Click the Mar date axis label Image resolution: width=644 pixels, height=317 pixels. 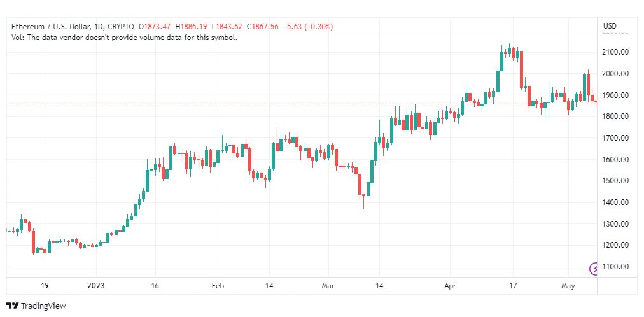[x=328, y=286]
